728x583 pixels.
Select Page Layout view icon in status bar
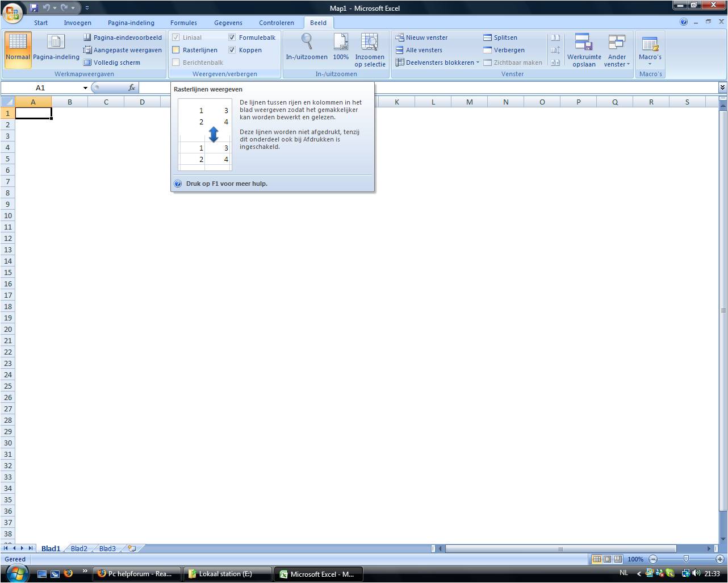coord(607,559)
